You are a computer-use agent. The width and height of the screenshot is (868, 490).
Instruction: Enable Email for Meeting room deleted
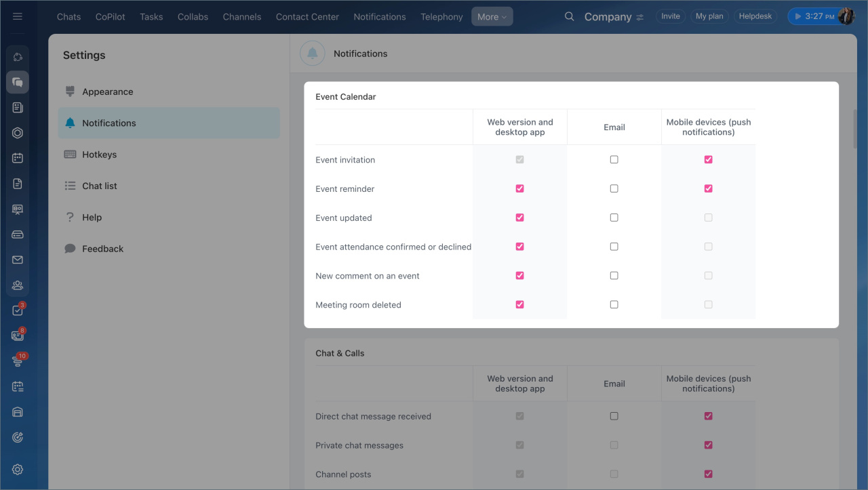coord(614,305)
